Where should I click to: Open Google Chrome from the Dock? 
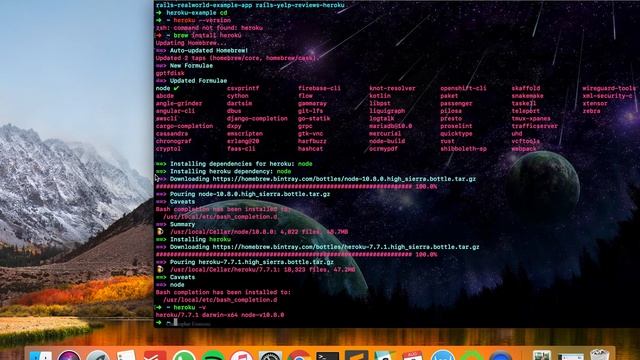(x=299, y=356)
